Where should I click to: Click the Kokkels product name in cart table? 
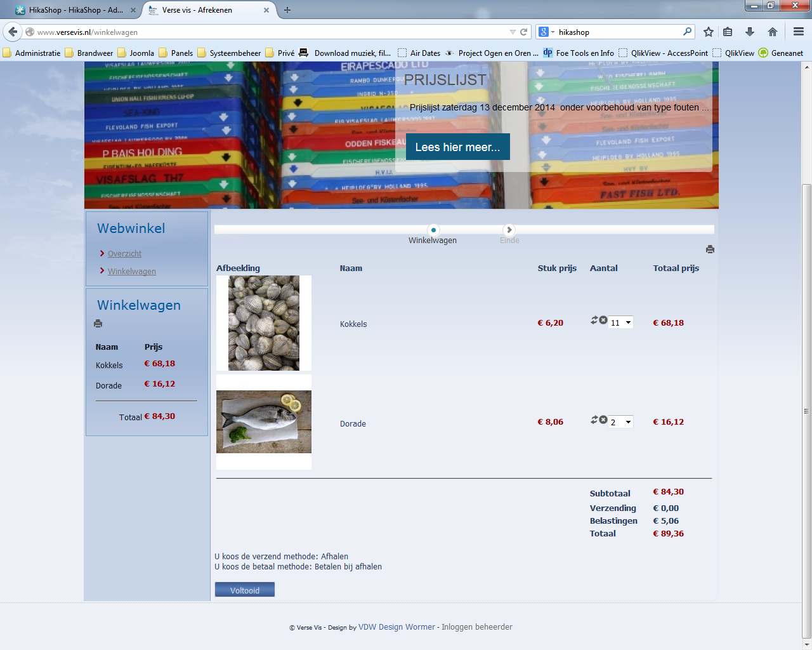(x=353, y=324)
